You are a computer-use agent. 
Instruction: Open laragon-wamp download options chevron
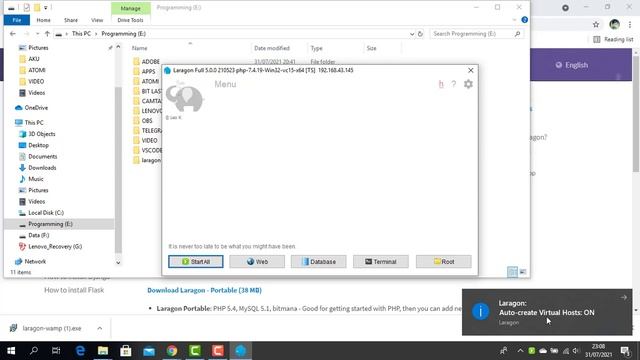tap(100, 328)
